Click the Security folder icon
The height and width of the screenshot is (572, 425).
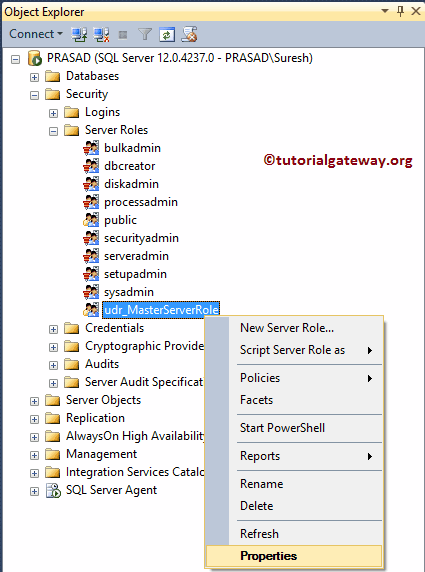[53, 94]
